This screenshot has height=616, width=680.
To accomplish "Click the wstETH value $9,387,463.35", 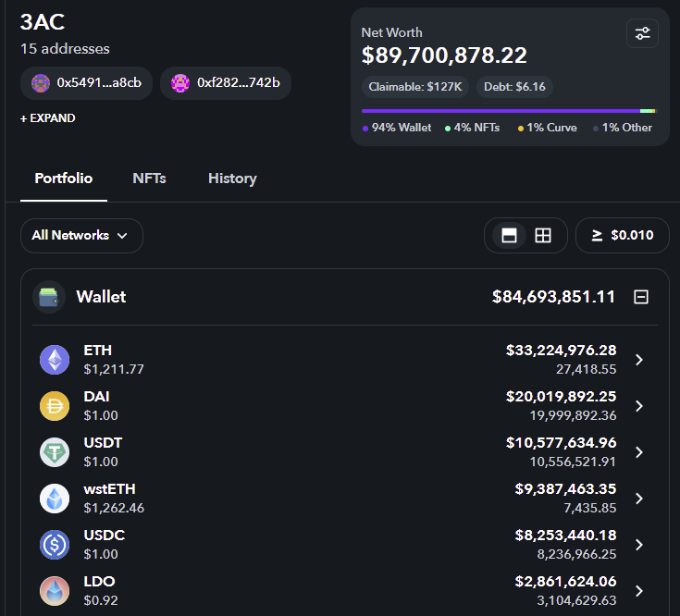I will (565, 489).
